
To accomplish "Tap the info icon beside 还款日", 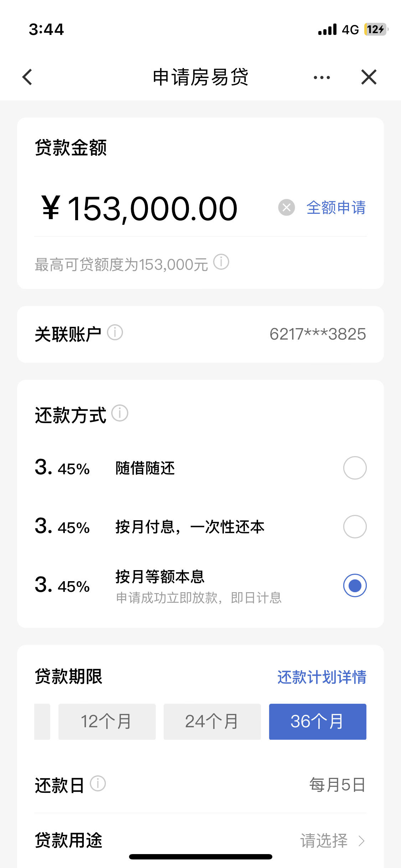I will pyautogui.click(x=98, y=784).
